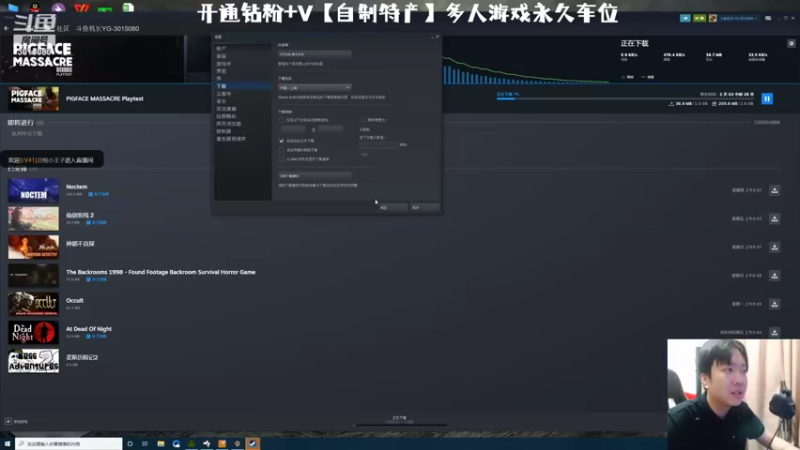Open File Explorer from taskbar
The height and width of the screenshot is (450, 800).
click(161, 444)
